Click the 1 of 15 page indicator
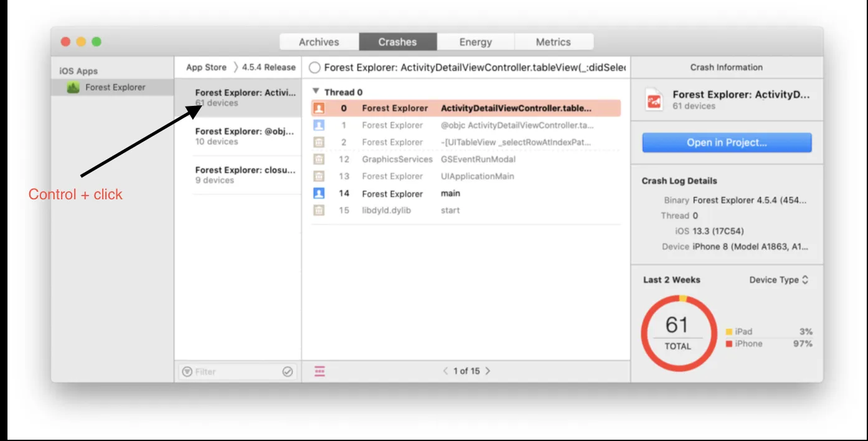 click(466, 371)
